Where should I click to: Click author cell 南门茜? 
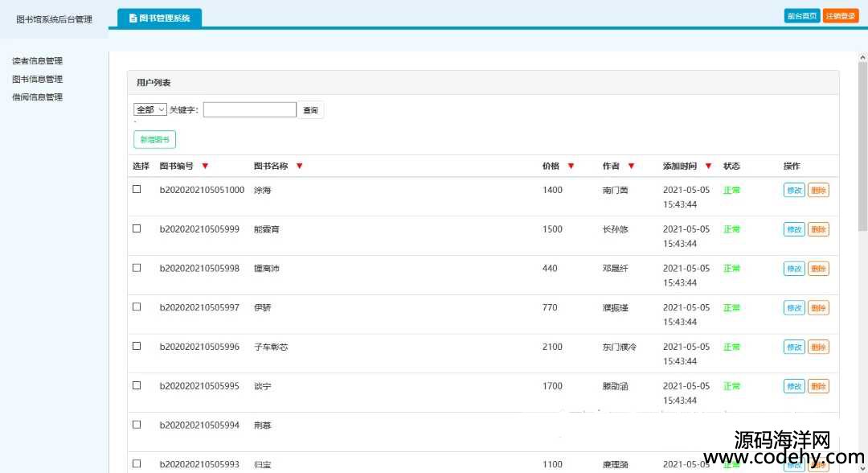[615, 190]
